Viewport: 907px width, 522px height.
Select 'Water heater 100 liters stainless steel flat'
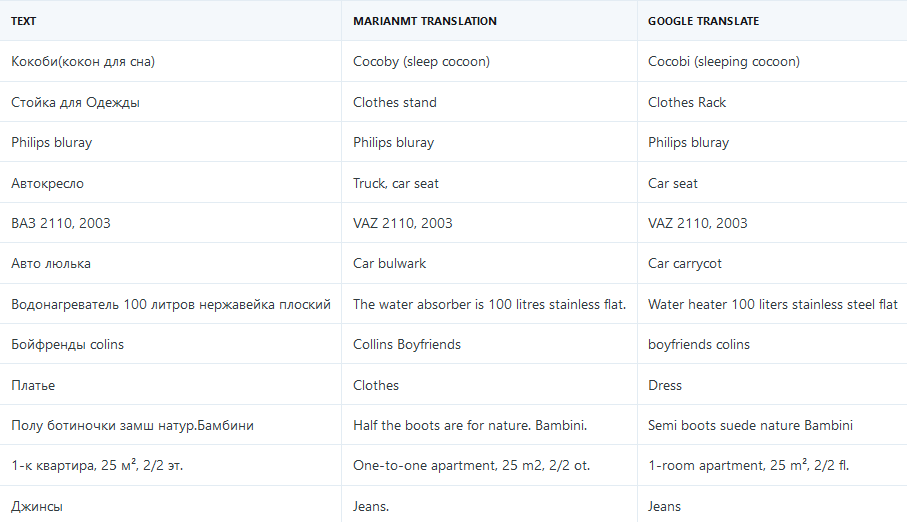(773, 304)
